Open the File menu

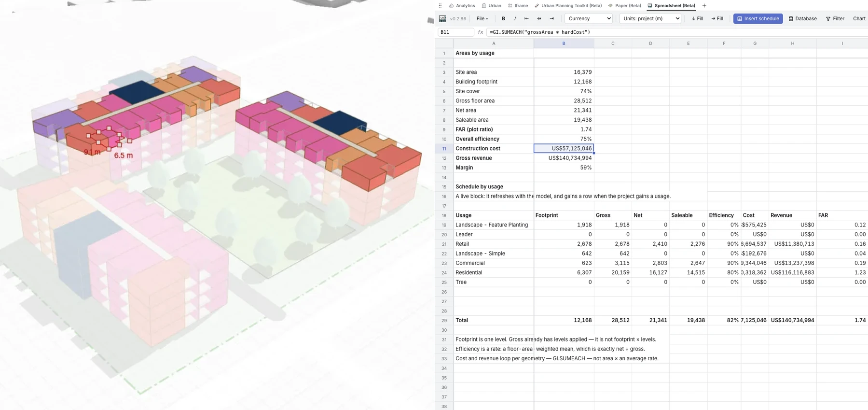[482, 19]
